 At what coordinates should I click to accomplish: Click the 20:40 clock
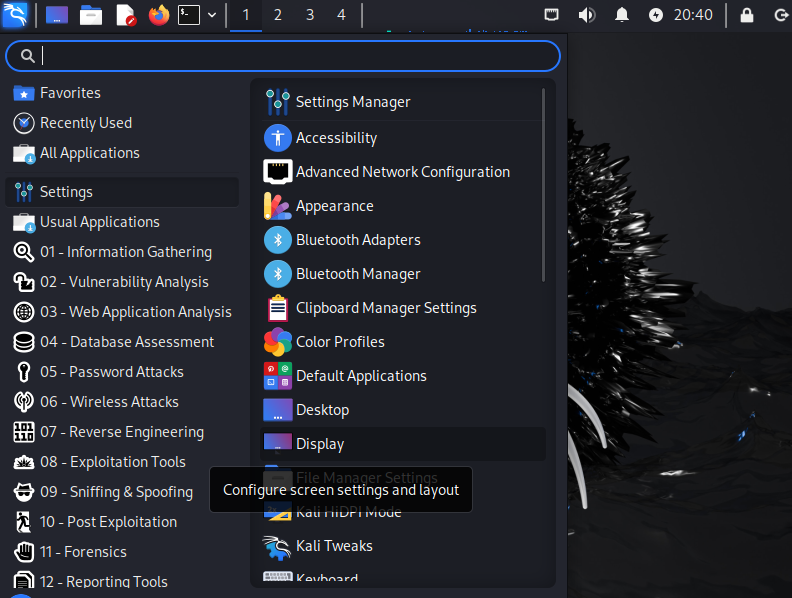tap(693, 15)
